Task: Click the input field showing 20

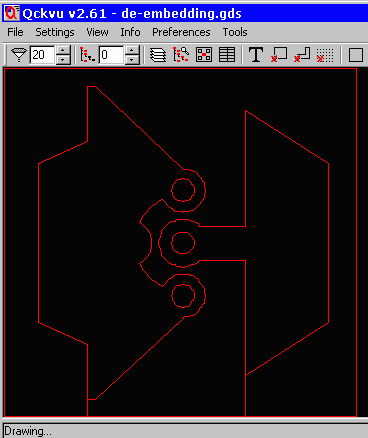Action: click(42, 55)
